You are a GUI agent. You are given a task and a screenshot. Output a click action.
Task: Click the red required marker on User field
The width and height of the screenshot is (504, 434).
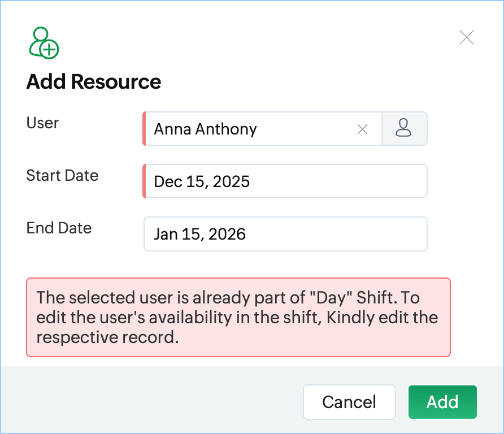click(144, 129)
